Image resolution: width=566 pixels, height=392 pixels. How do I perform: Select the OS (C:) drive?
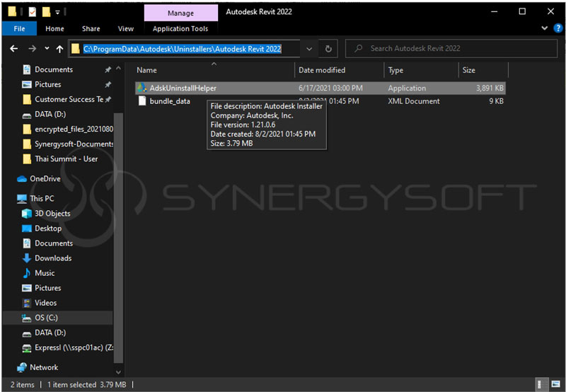pyautogui.click(x=58, y=318)
